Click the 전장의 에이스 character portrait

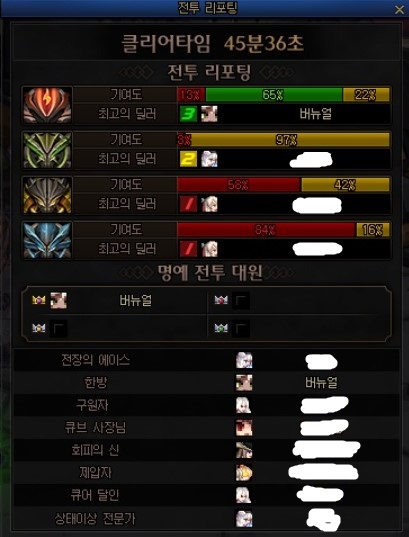pyautogui.click(x=244, y=360)
